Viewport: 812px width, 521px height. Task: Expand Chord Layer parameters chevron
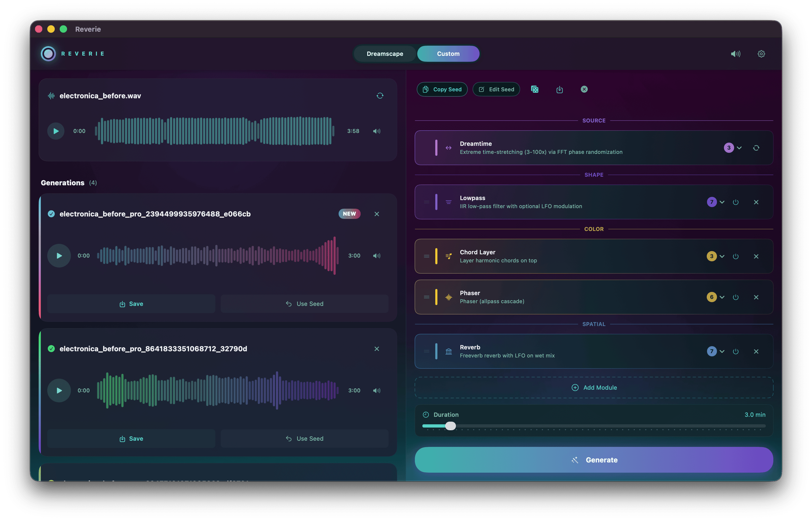pyautogui.click(x=722, y=256)
